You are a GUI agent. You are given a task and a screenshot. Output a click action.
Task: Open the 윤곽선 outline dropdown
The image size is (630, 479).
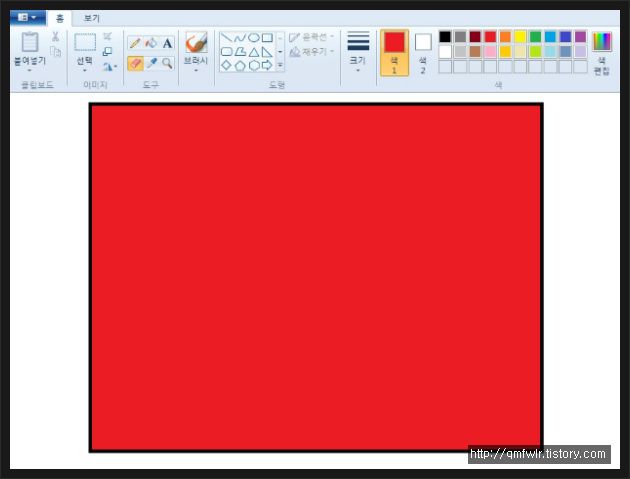coord(312,37)
